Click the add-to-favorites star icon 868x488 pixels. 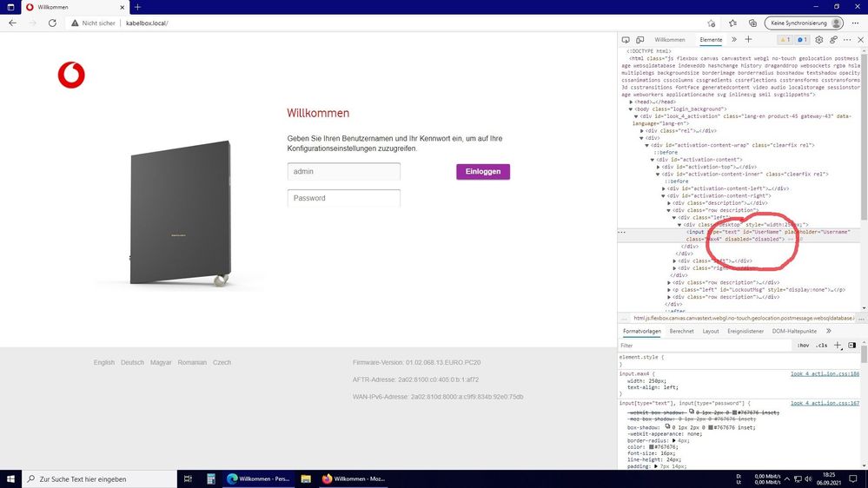712,23
